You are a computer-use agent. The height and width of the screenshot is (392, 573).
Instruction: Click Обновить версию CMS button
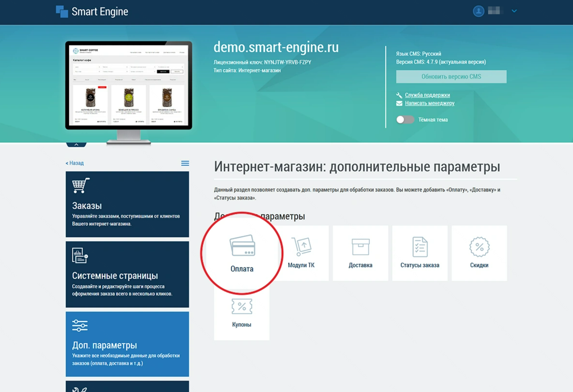pos(451,77)
